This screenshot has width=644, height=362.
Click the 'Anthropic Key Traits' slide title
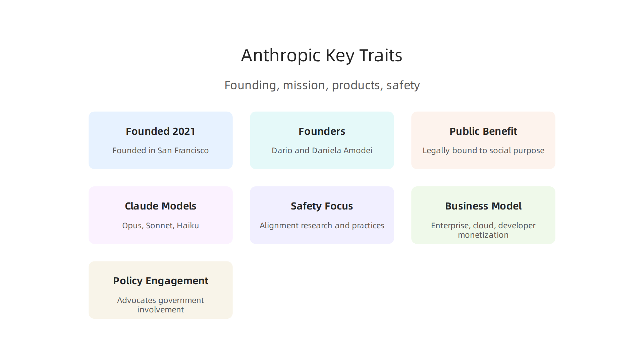coord(322,56)
